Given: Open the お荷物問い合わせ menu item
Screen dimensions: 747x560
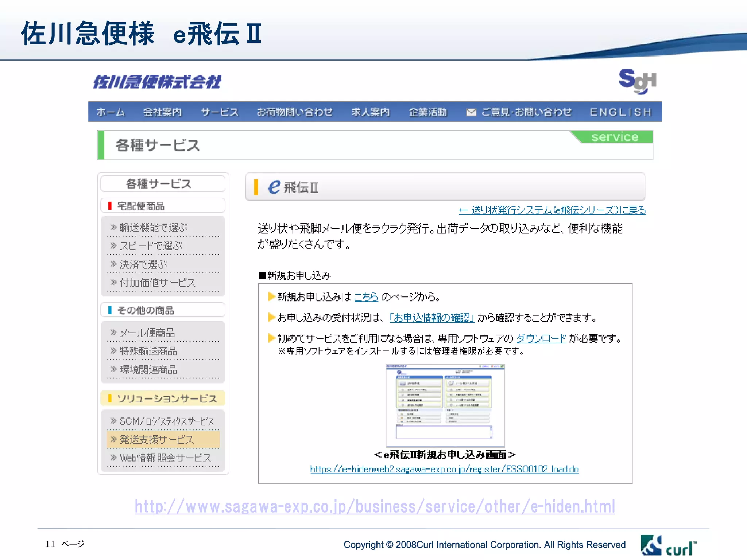Looking at the screenshot, I should [295, 112].
